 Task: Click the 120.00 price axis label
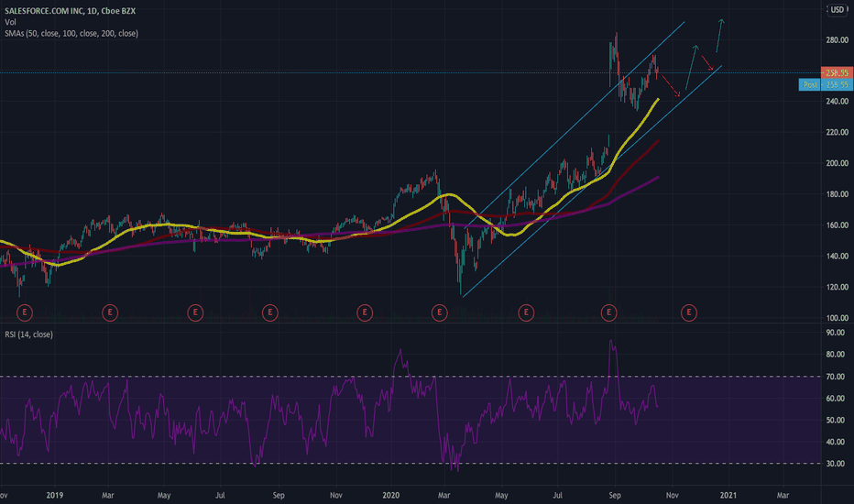coord(838,287)
